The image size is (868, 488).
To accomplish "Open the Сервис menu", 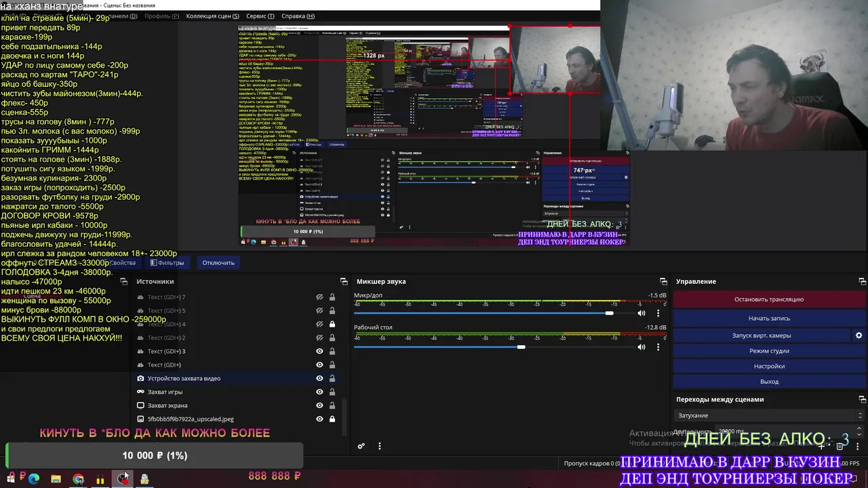I will 260,16.
